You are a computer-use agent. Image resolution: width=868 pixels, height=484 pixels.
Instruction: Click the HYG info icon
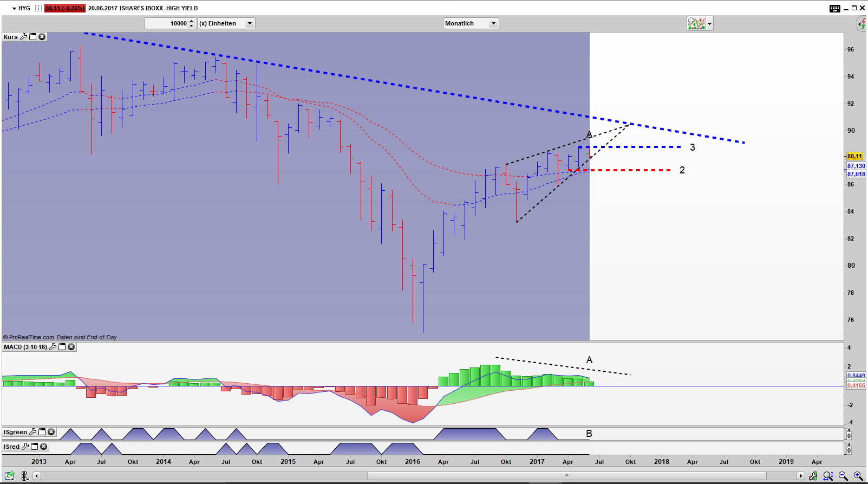pyautogui.click(x=38, y=8)
